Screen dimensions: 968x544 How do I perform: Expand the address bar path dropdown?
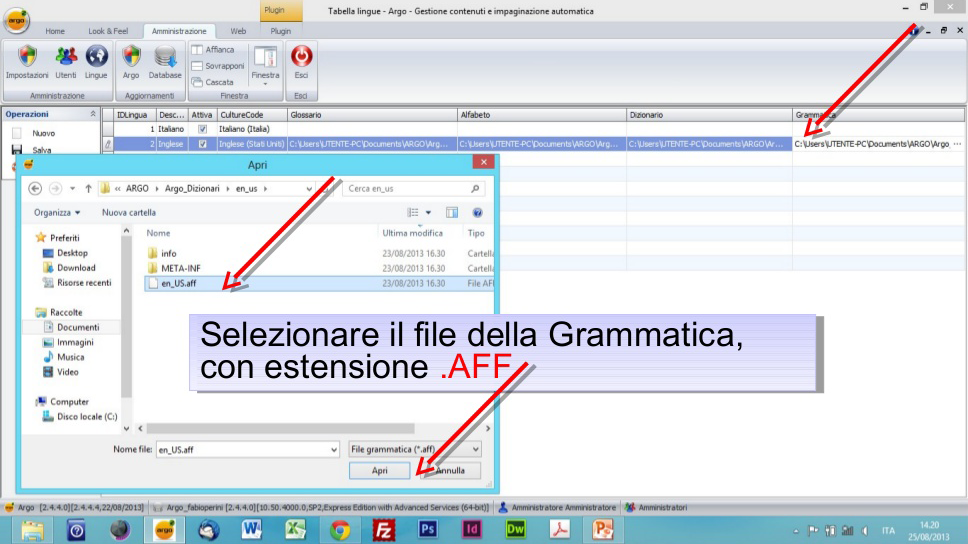(x=309, y=188)
